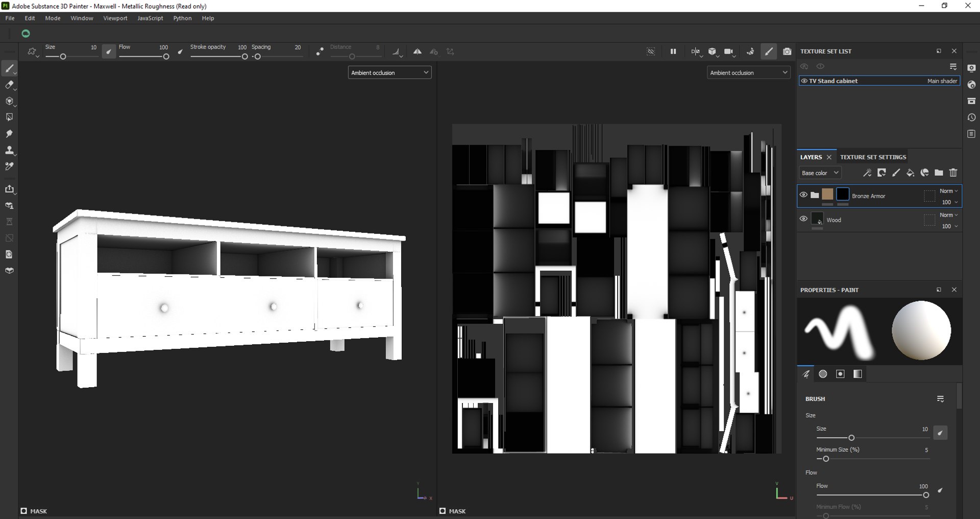
Task: Open Bronze Armor blend mode dropdown
Action: pyautogui.click(x=949, y=191)
